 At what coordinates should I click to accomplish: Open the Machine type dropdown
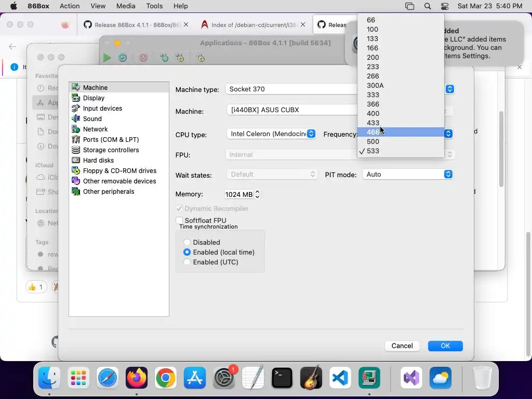coord(340,89)
